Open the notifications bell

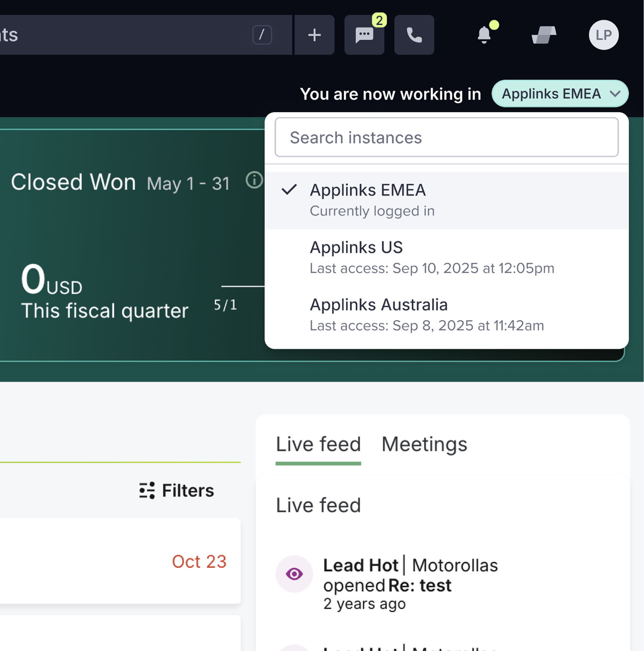[484, 35]
